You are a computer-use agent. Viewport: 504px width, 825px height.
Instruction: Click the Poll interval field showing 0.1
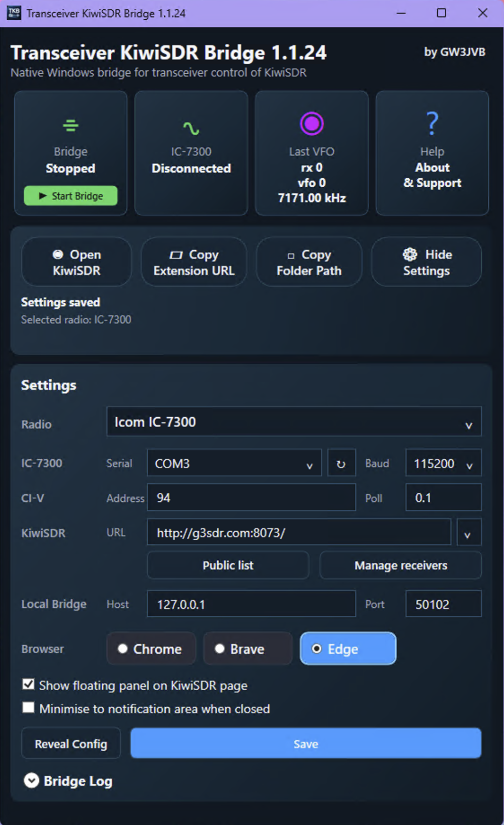443,497
